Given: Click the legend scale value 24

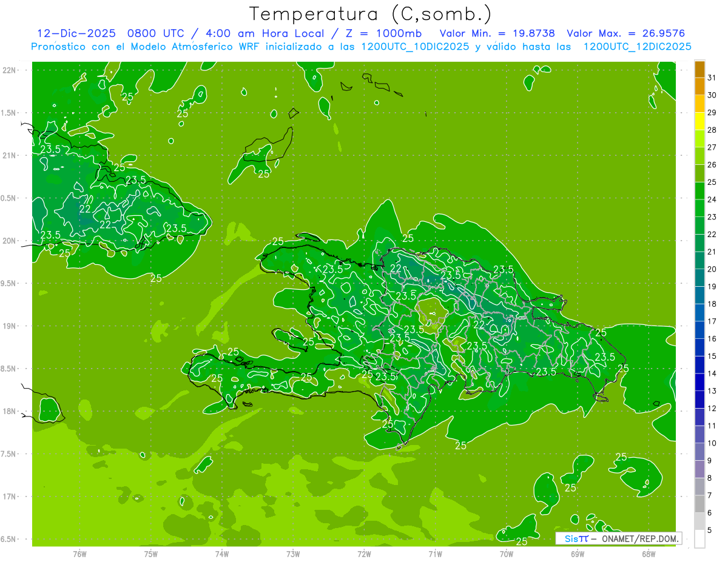Looking at the screenshot, I should pyautogui.click(x=712, y=199).
